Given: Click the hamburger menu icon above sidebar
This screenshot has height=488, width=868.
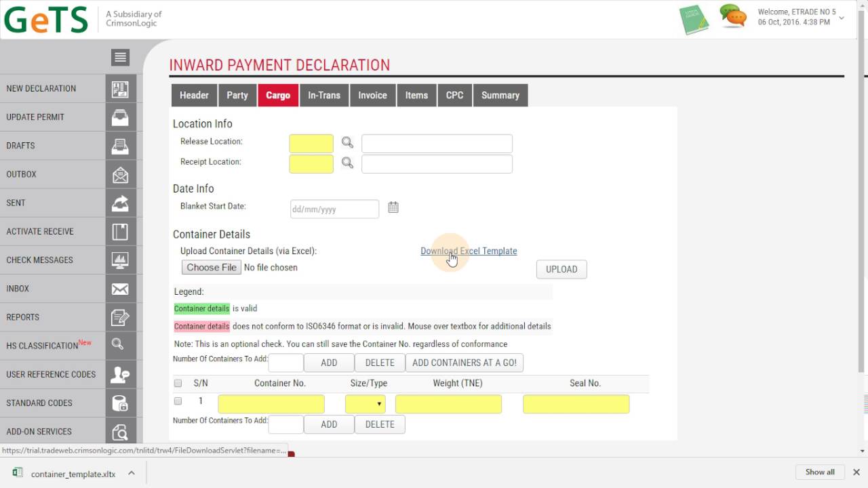Looking at the screenshot, I should coord(120,57).
